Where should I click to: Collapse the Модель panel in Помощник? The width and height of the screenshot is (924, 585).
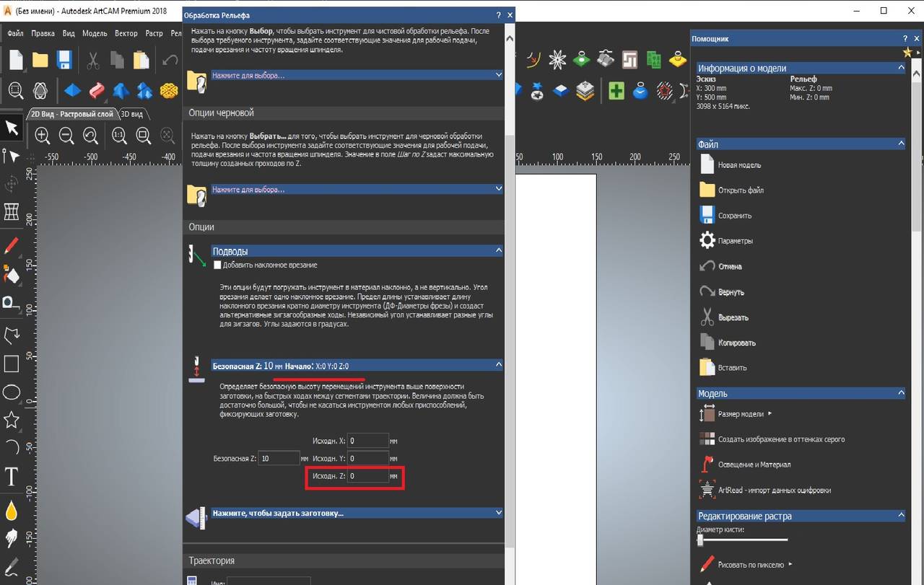click(x=901, y=393)
